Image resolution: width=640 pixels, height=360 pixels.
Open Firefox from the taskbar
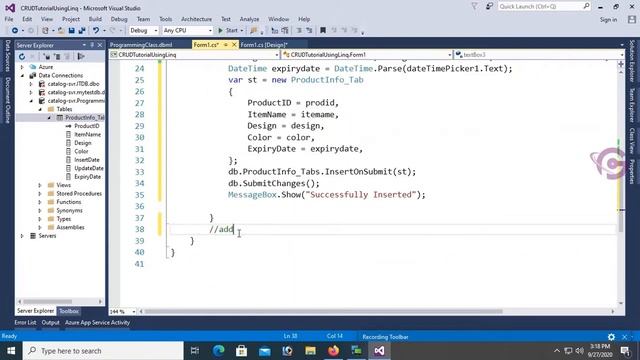pyautogui.click(x=333, y=351)
